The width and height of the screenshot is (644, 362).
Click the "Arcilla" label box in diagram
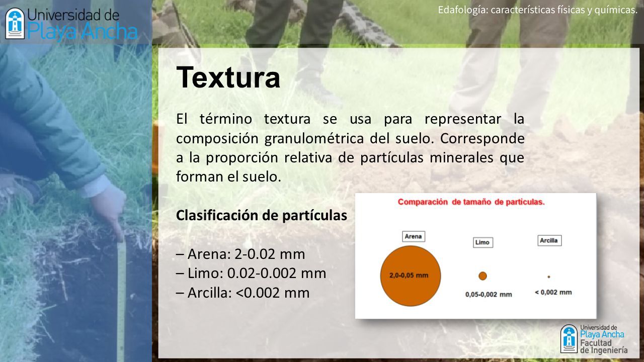(x=548, y=240)
